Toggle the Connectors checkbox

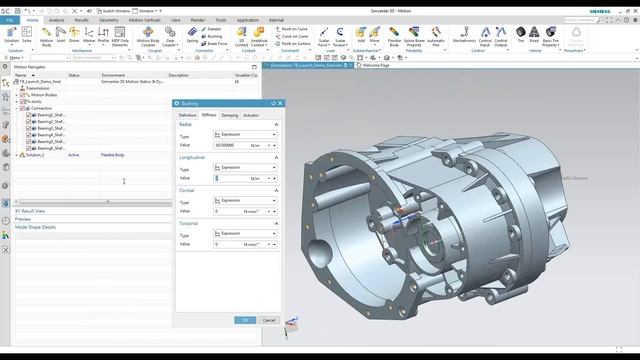coord(22,108)
